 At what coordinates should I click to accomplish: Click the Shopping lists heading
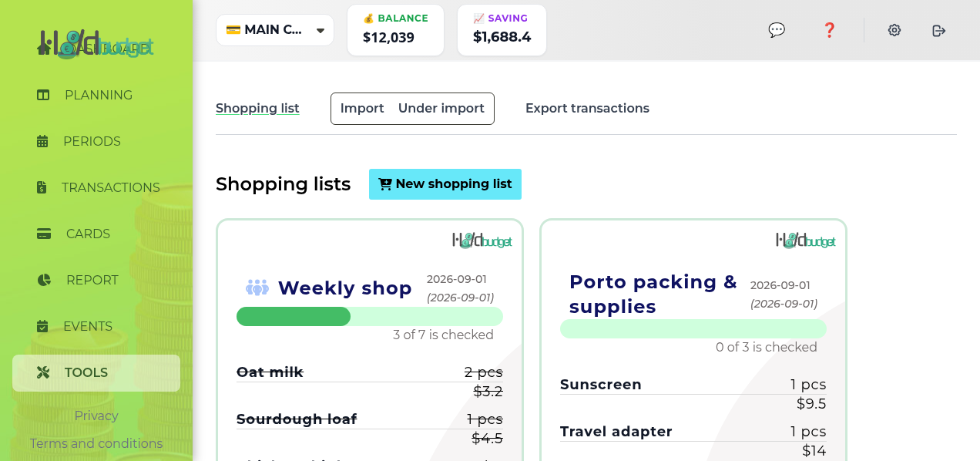point(283,184)
